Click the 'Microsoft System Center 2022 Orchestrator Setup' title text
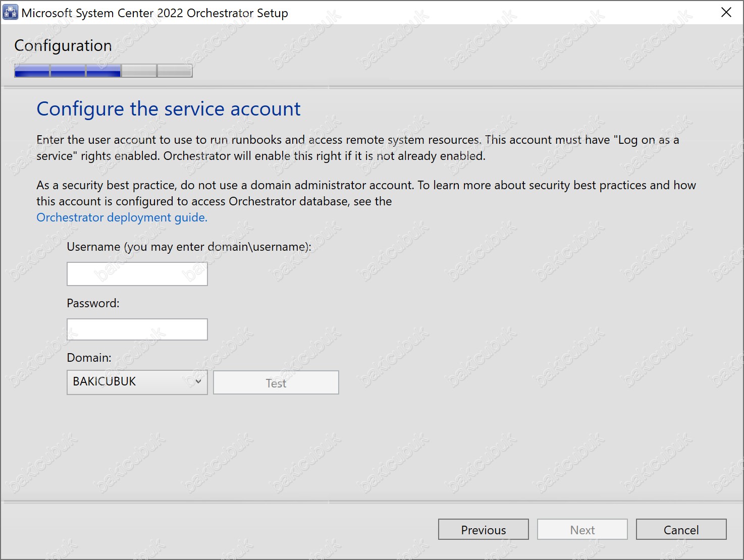The width and height of the screenshot is (744, 560). [155, 13]
